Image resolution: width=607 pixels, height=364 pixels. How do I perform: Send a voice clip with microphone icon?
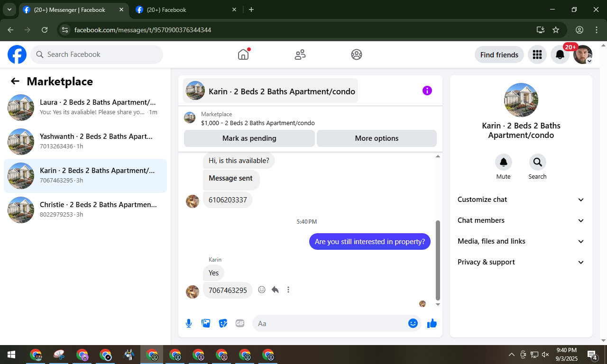(x=189, y=323)
